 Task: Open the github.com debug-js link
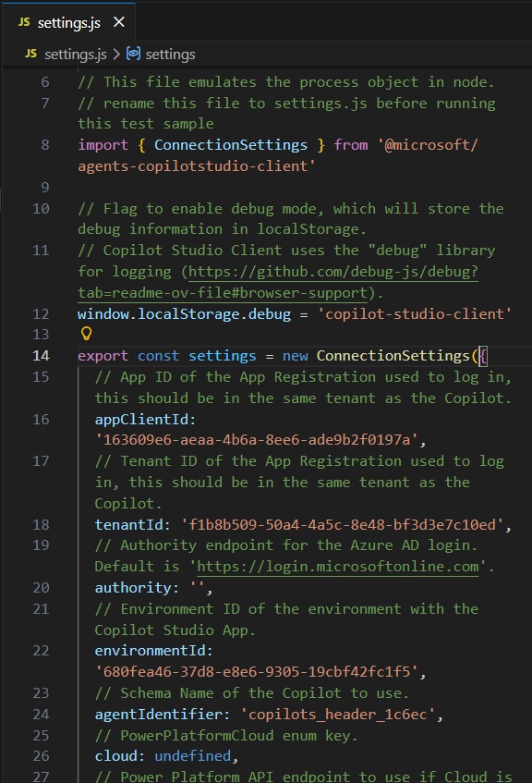point(278,282)
